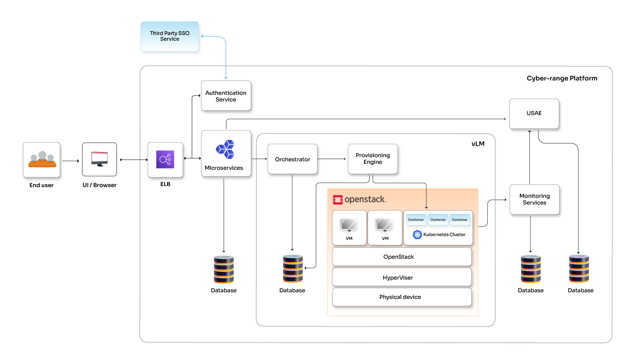Click the Monitoring Services box
This screenshot has height=364, width=635.
point(534,199)
